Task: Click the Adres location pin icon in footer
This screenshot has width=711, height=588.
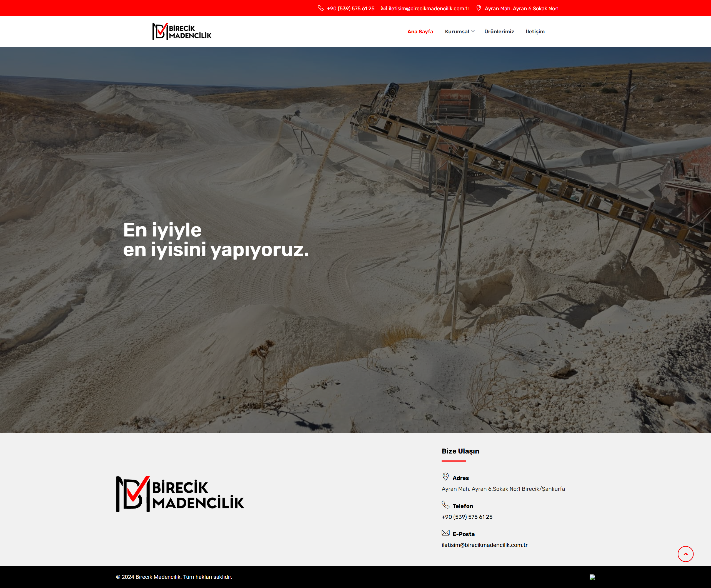Action: 445,477
